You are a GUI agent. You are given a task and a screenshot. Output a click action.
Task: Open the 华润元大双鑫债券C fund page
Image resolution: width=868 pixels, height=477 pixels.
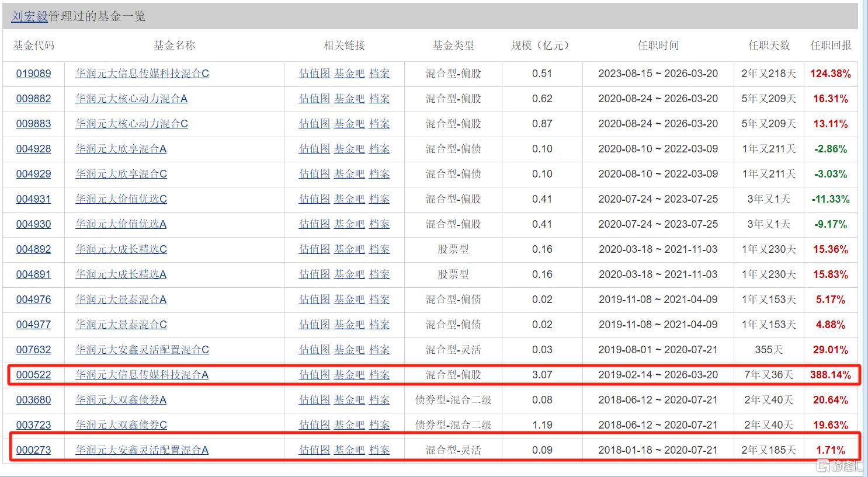coord(121,425)
